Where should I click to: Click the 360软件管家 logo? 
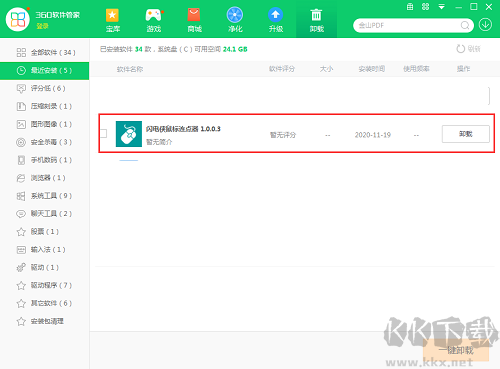coord(18,19)
